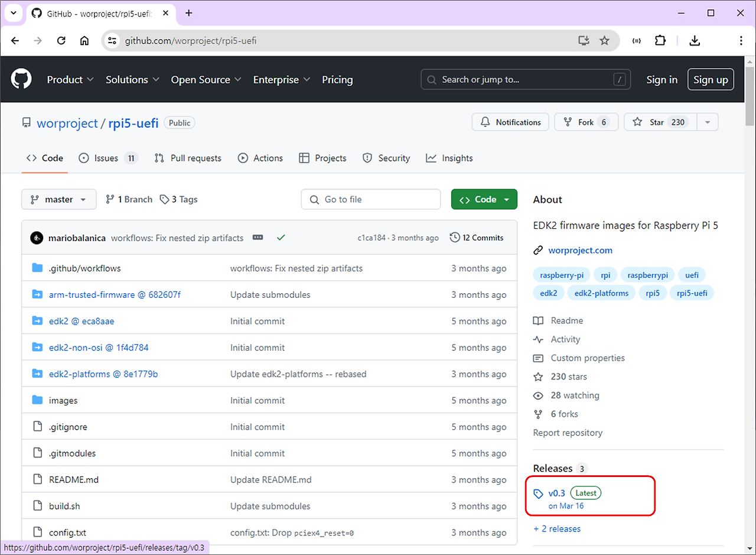Click the site information icon in address bar
This screenshot has width=756, height=555.
click(x=113, y=41)
